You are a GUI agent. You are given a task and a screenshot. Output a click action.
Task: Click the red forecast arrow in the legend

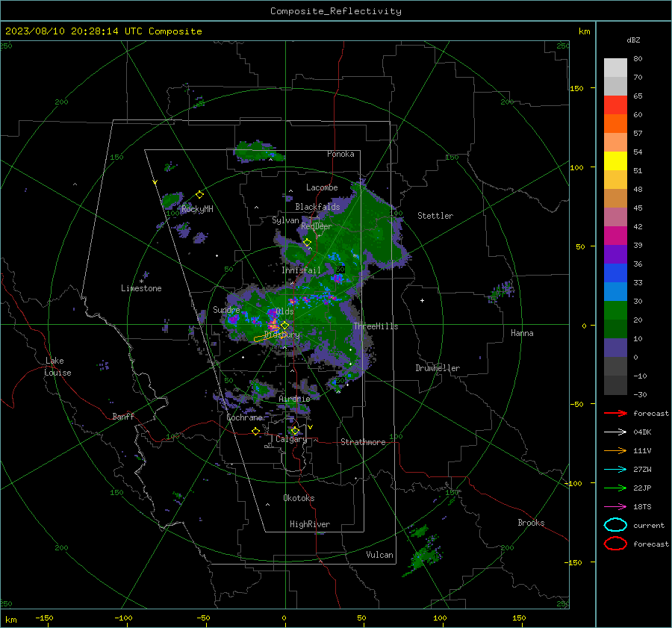click(615, 413)
